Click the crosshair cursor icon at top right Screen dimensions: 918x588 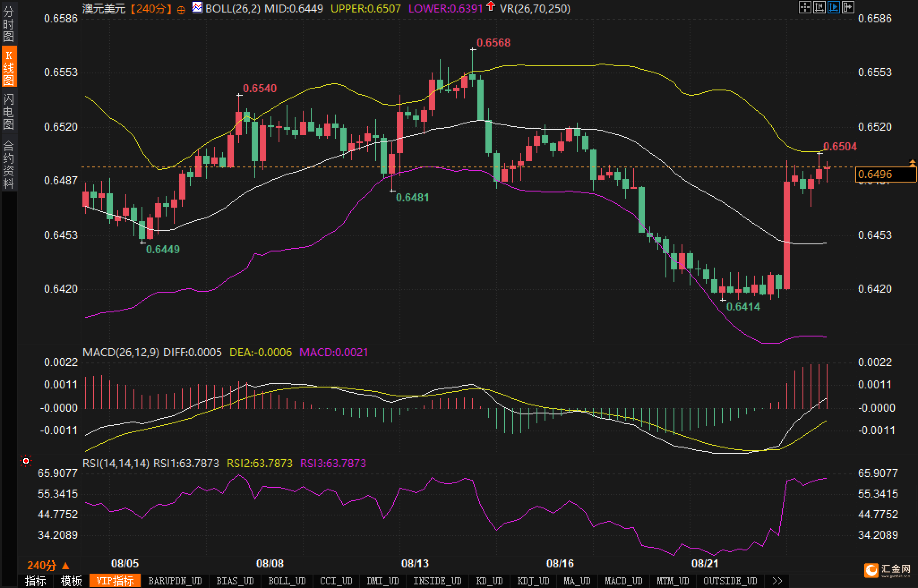tap(805, 7)
